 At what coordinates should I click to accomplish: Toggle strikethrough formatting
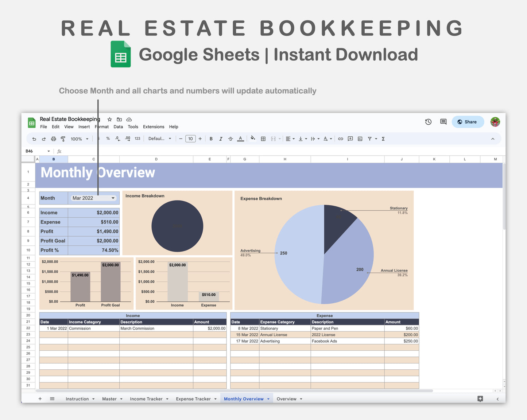point(230,139)
